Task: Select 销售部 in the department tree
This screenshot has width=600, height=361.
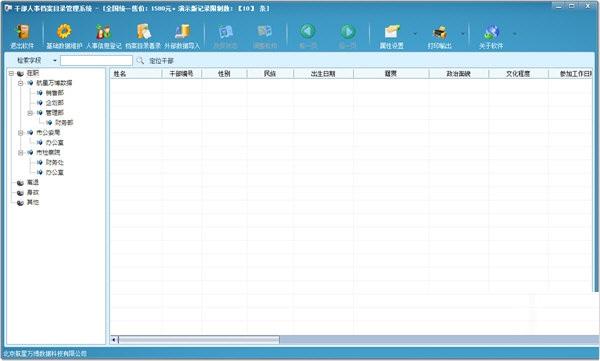Action: click(55, 93)
